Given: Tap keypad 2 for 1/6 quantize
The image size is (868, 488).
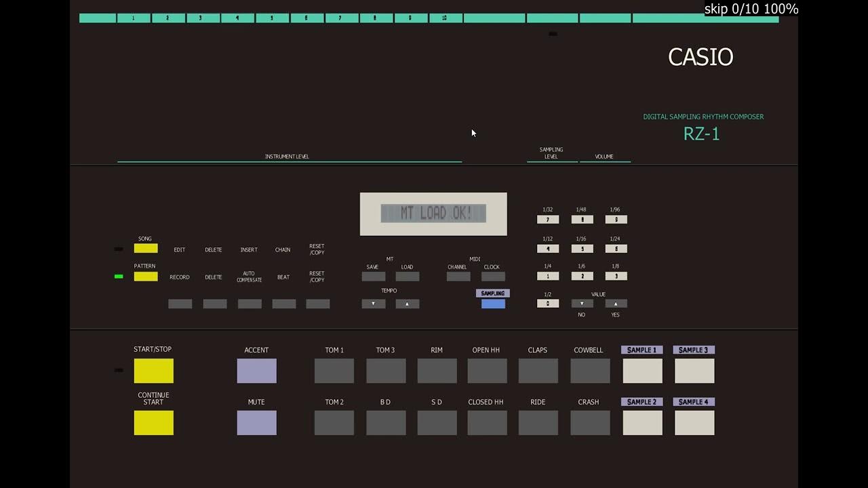Looking at the screenshot, I should tap(583, 276).
